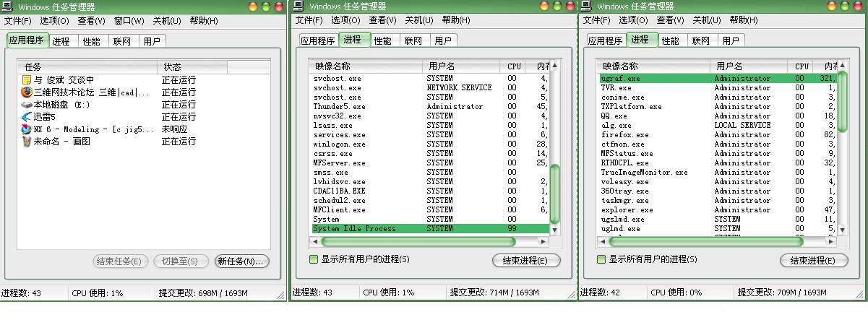Switch to 用户 tab in right window
Viewport: 868px width, 325px height.
(x=731, y=40)
